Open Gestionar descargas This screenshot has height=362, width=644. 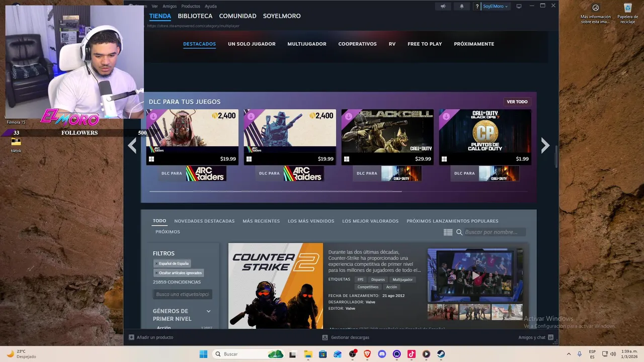click(x=346, y=337)
